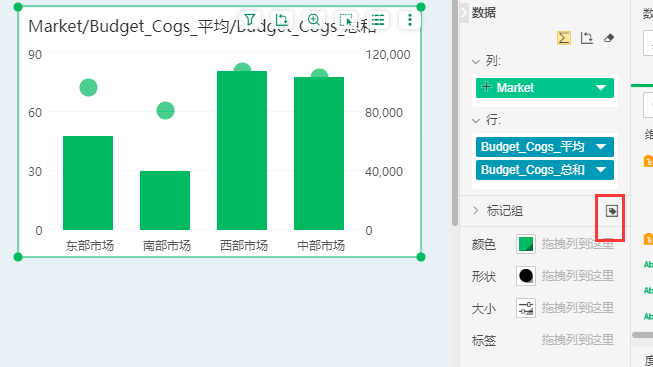Click the selection tool icon on chart toolbar
Screen dimensions: 653x367
[346, 20]
